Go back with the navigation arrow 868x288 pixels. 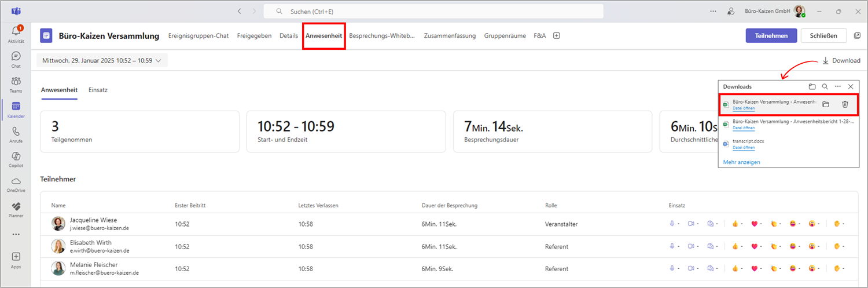[240, 11]
